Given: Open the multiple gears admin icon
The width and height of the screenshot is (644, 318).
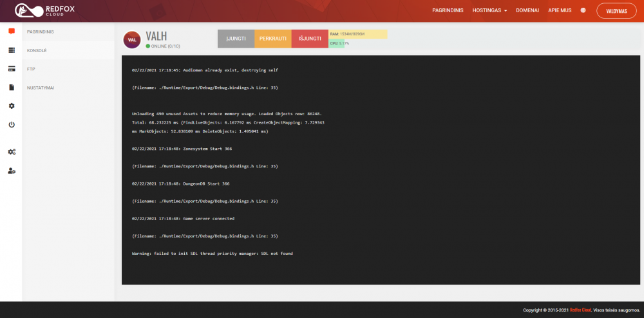Looking at the screenshot, I should pyautogui.click(x=12, y=152).
